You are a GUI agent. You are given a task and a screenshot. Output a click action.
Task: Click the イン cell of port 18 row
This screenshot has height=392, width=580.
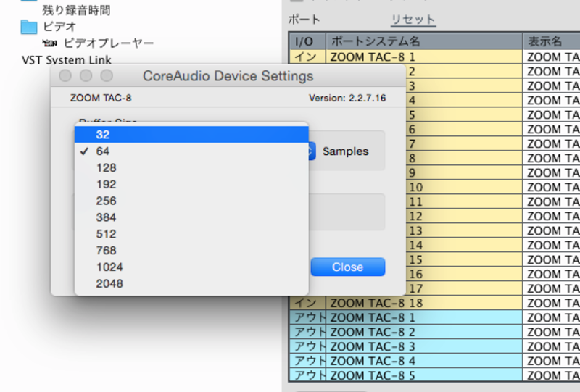[x=307, y=304]
